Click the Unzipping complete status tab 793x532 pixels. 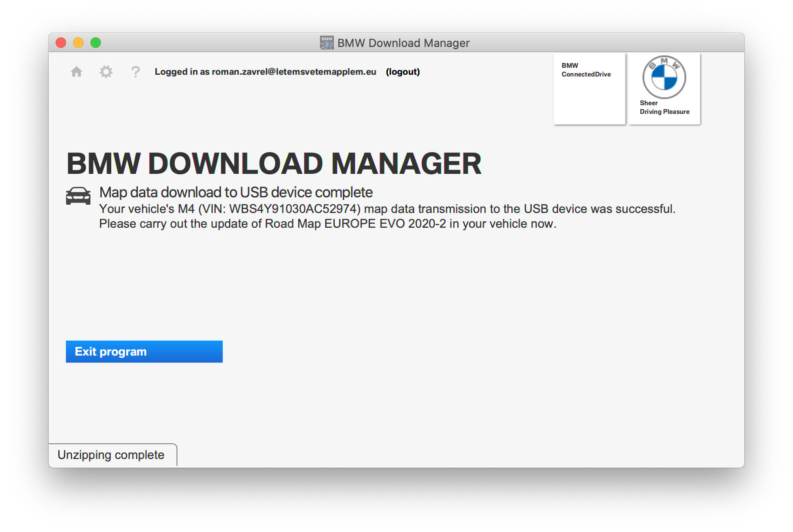[x=113, y=455]
